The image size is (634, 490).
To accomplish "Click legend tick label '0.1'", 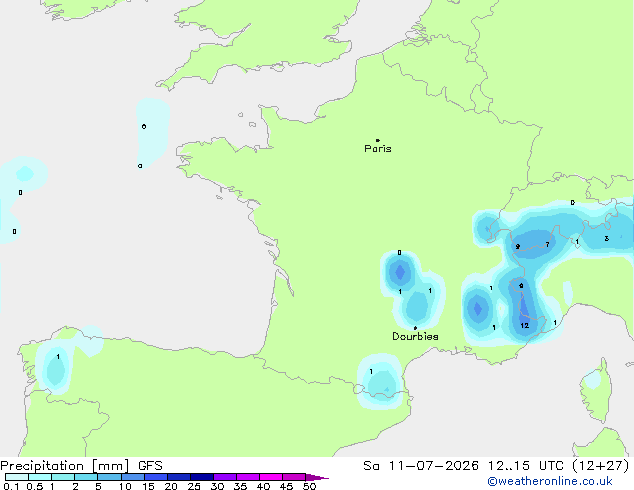I will click(11, 486).
